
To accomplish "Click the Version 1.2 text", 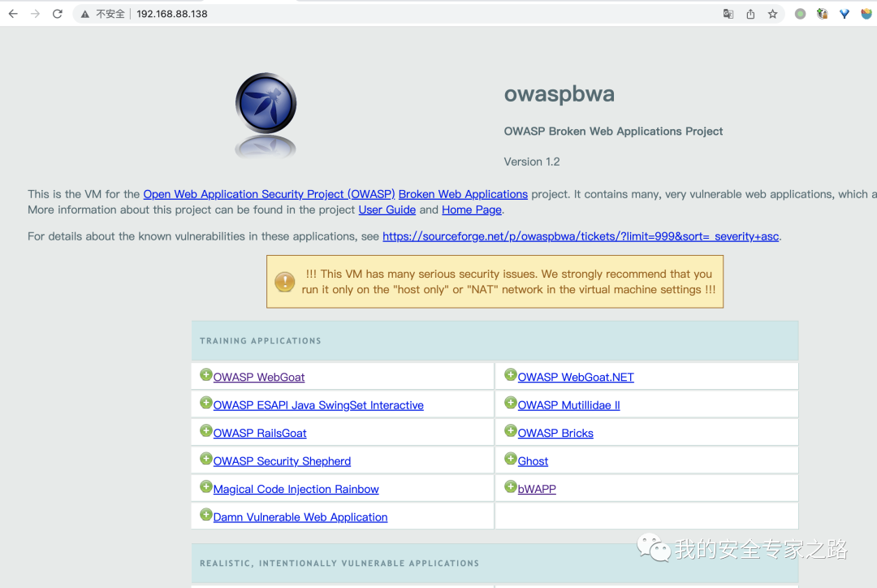I will tap(532, 162).
